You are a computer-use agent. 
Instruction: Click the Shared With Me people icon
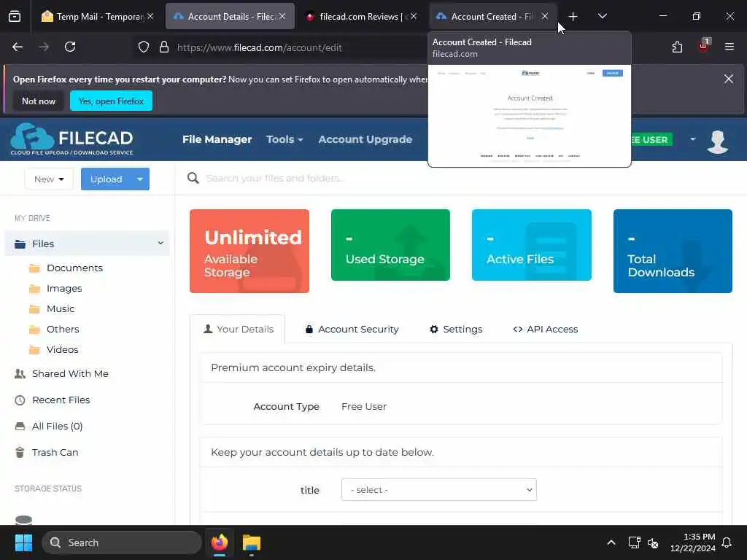coord(20,374)
